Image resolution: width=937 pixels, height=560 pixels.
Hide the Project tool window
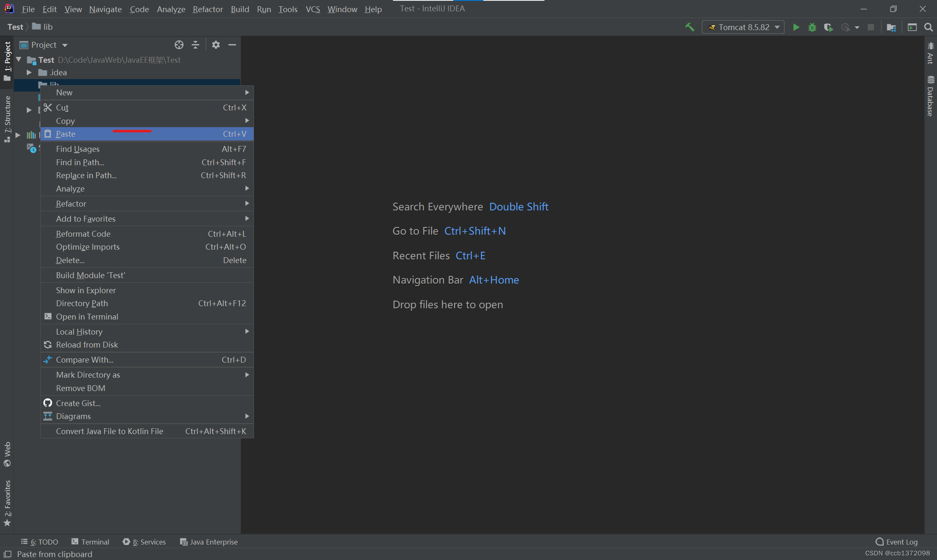(x=232, y=45)
